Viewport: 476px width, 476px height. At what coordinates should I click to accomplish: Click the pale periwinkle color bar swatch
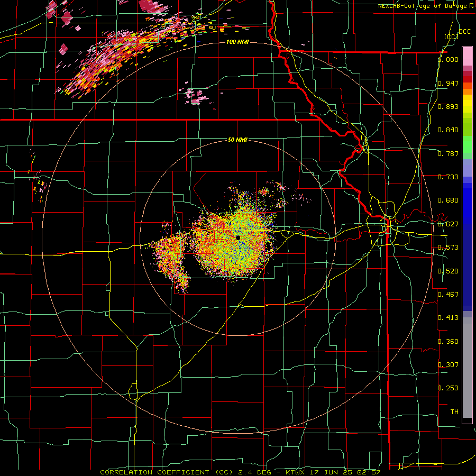(x=467, y=168)
